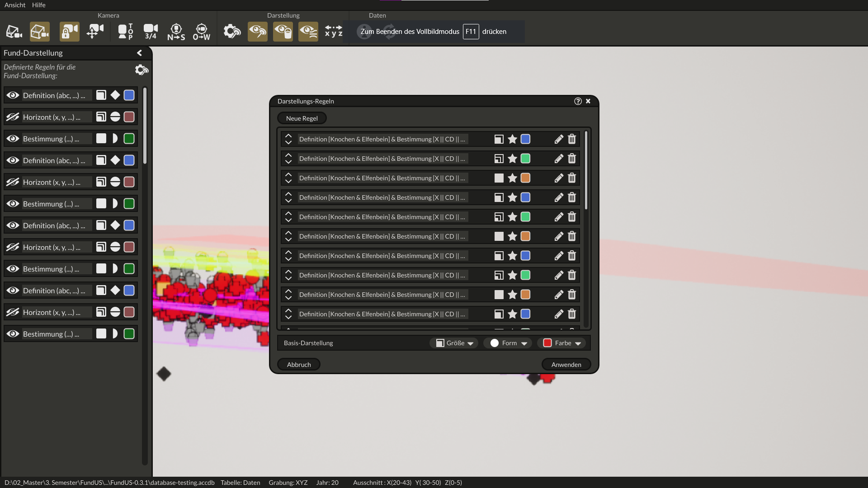Click star shape icon of first dialog rule

[512, 139]
